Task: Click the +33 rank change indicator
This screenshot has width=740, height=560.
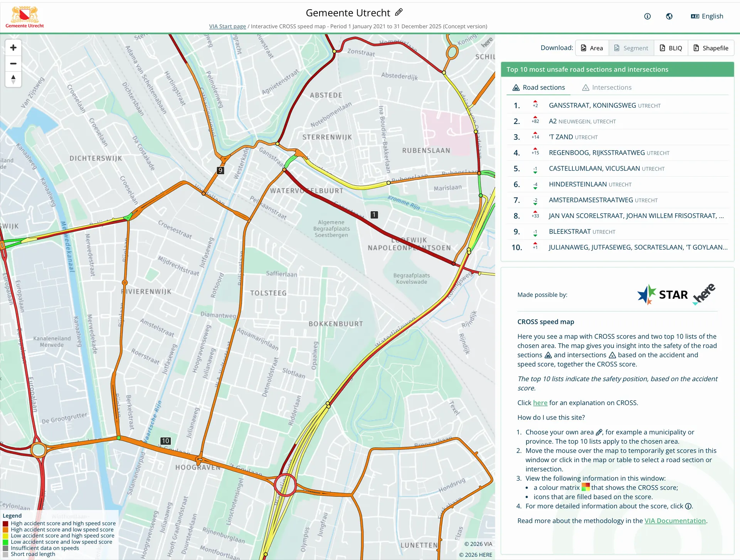Action: pos(535,215)
